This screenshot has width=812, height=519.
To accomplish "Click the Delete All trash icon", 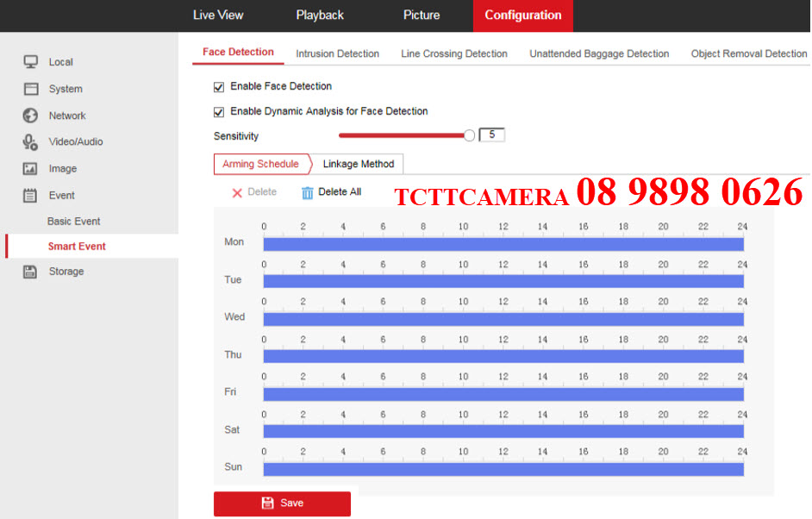I will coord(308,192).
